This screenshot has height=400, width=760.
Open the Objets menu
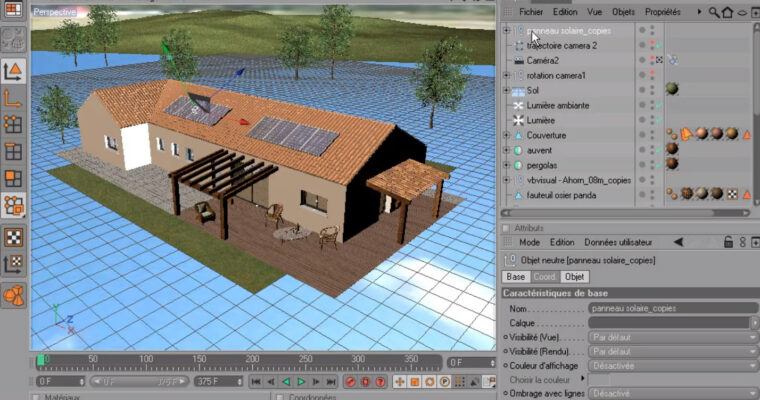click(x=623, y=12)
